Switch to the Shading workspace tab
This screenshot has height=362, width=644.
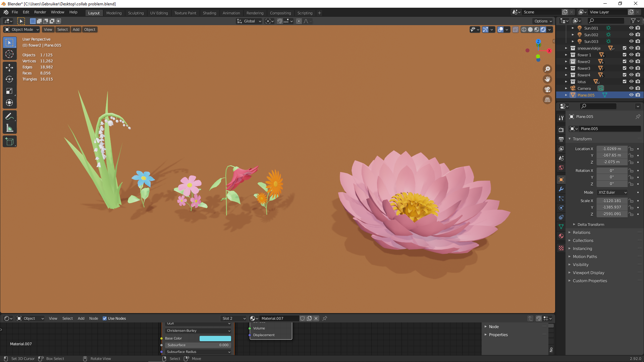(209, 13)
